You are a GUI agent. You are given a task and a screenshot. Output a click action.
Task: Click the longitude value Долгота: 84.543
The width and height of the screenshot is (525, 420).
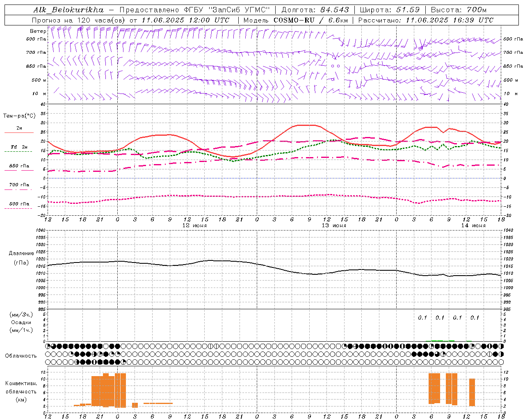315,10
